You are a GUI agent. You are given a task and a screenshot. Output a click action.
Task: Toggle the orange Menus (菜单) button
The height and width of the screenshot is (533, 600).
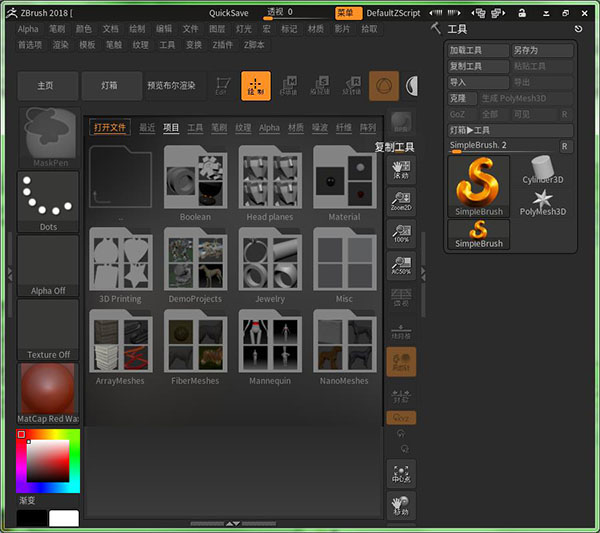pos(348,13)
